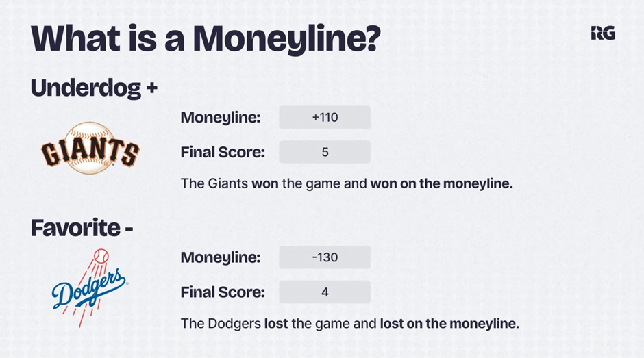Click the Final Score label beside the 5
Viewport: 644px width, 358px height.
[223, 153]
